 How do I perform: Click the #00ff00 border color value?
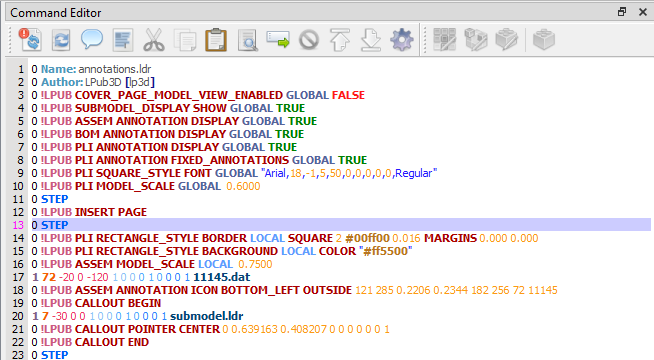(x=367, y=238)
